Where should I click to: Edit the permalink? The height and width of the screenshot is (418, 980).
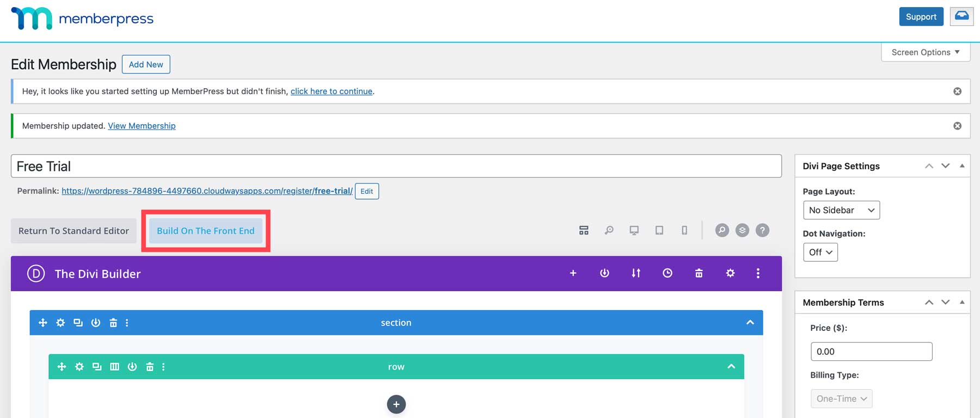(x=367, y=191)
